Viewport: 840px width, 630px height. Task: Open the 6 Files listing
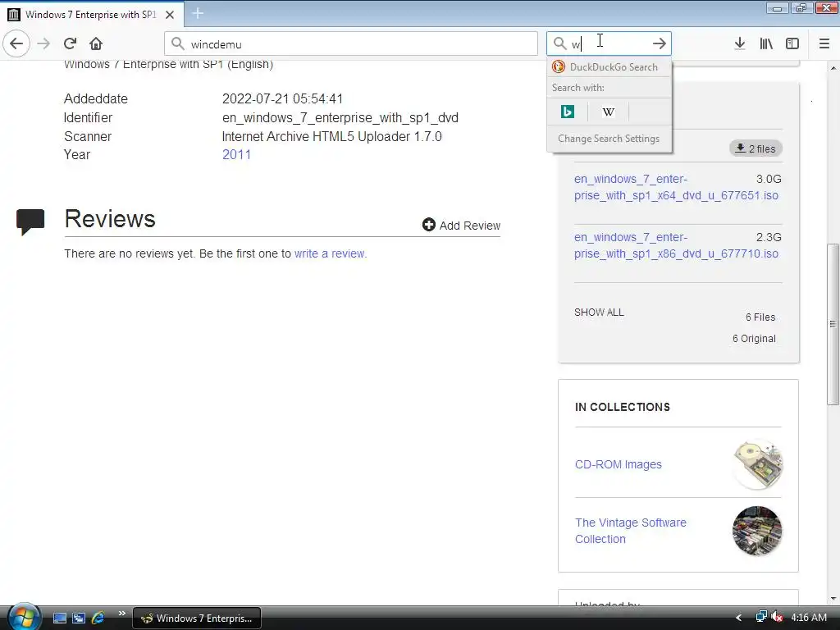click(x=760, y=317)
